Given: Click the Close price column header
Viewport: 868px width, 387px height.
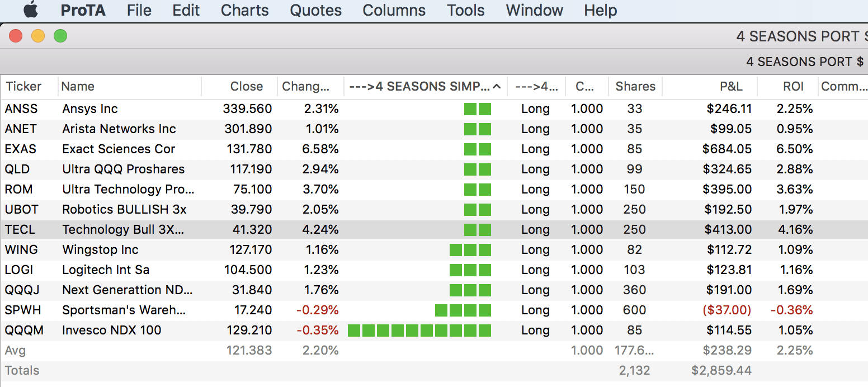Looking at the screenshot, I should tap(246, 87).
